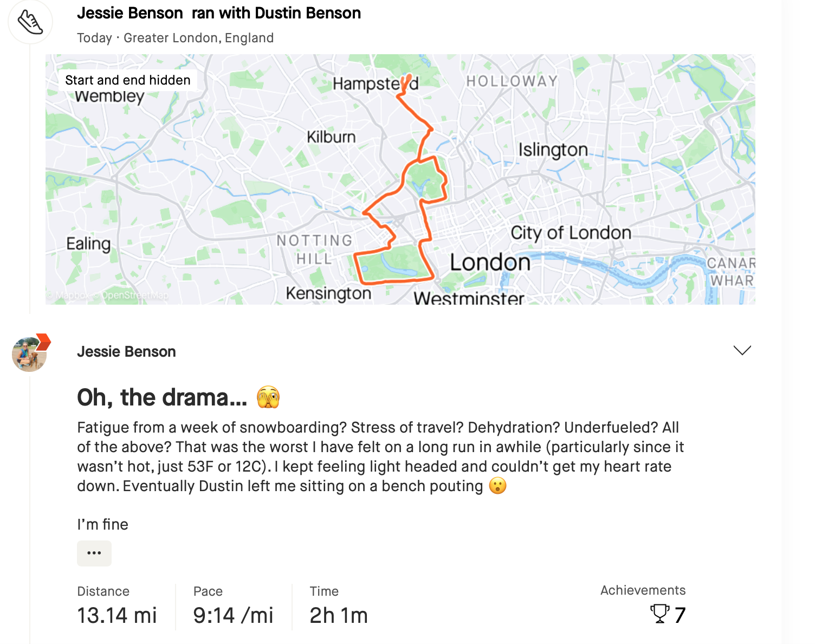Click Jessie Benson's name beside the avatar
Screen dimensions: 815x644
click(126, 352)
